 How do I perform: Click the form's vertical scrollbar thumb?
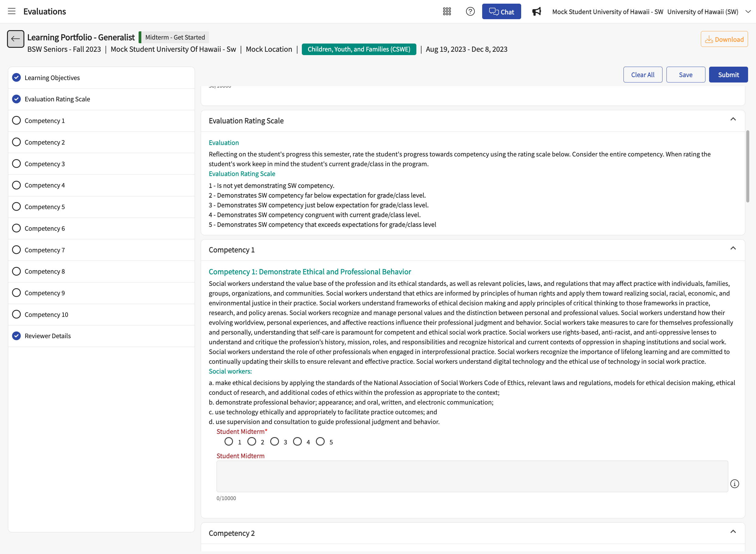point(747,166)
